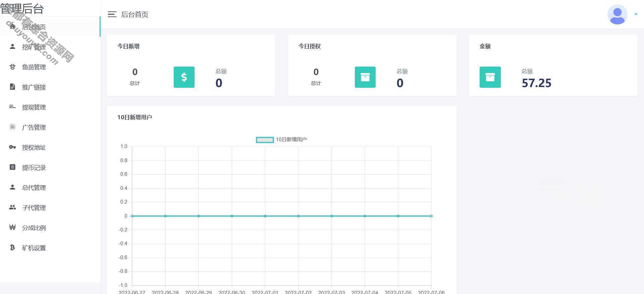Open 提现管理 menu item
This screenshot has width=644, height=294.
[50, 107]
